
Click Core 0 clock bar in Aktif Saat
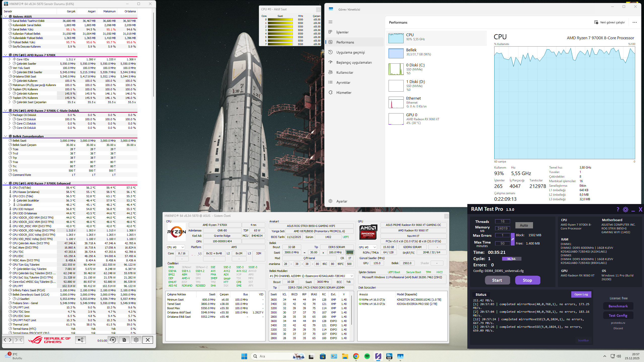pyautogui.click(x=280, y=19)
